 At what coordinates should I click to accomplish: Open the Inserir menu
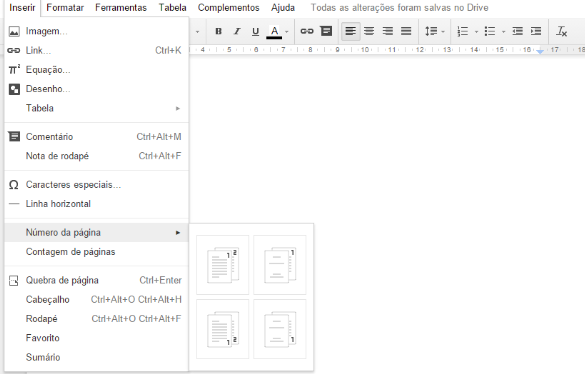(x=22, y=8)
